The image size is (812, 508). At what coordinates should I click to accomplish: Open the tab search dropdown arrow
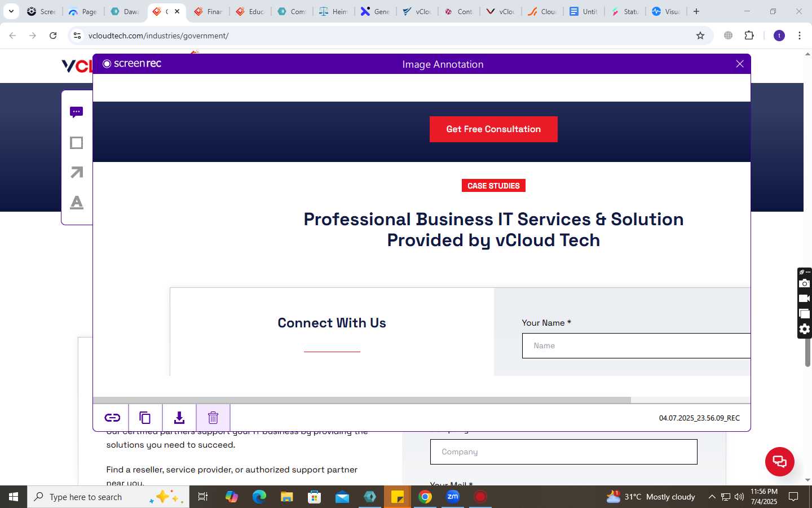(x=11, y=11)
